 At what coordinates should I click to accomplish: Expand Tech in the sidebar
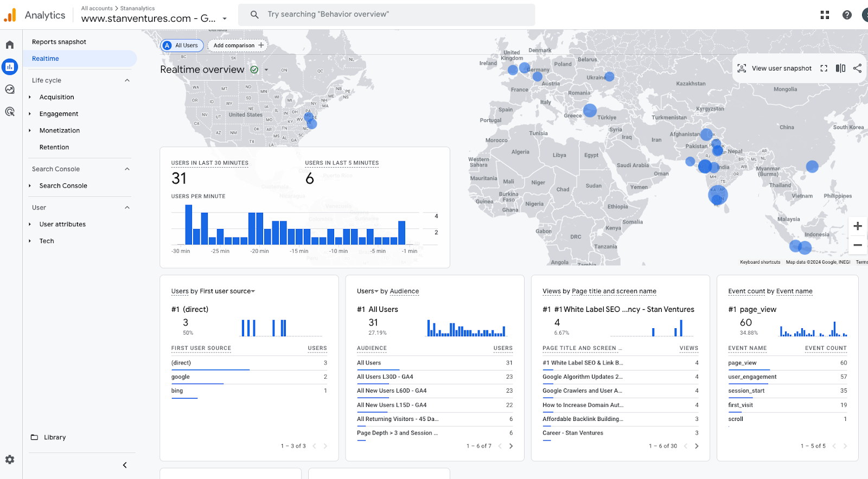pyautogui.click(x=30, y=241)
